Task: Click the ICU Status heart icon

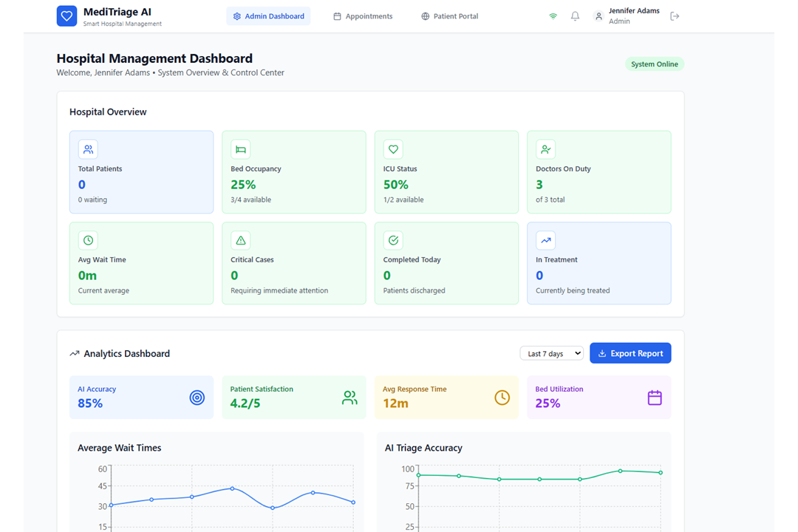Action: tap(393, 149)
